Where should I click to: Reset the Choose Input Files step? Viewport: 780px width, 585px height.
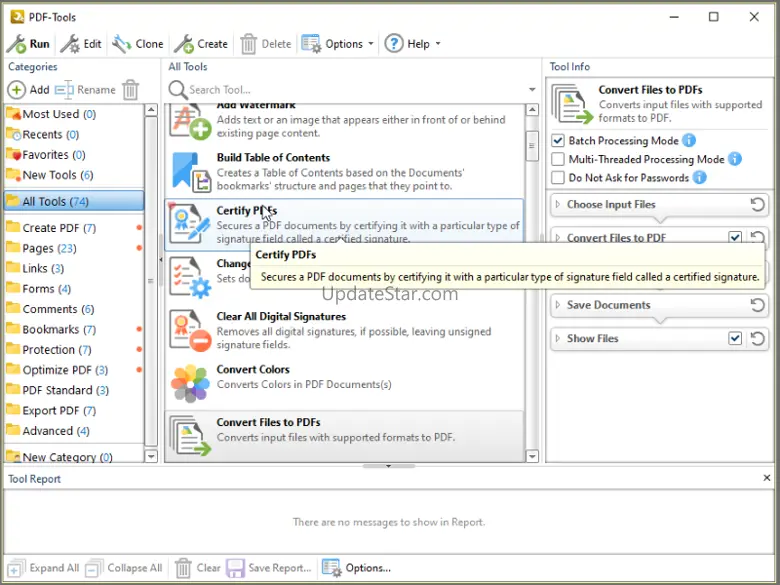(x=758, y=205)
